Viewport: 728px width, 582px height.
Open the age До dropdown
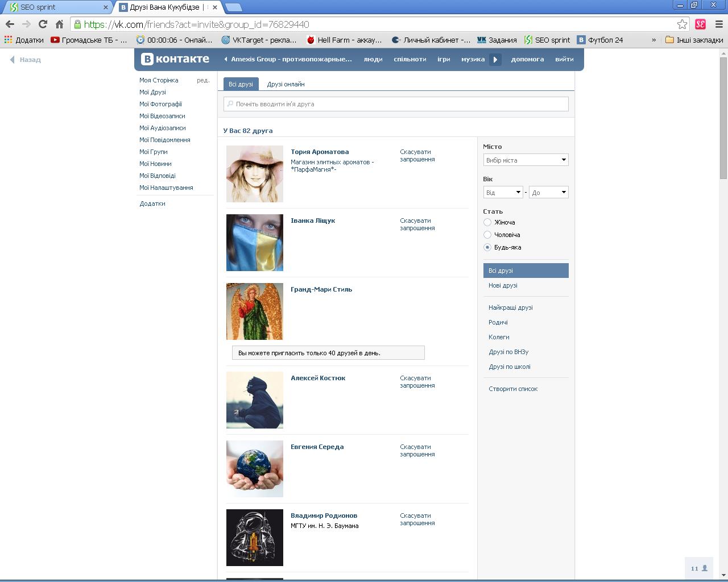point(548,192)
